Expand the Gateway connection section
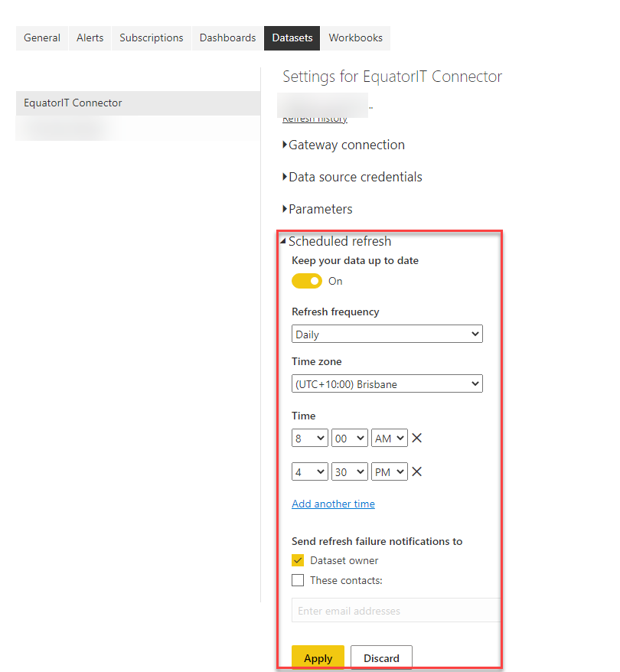The width and height of the screenshot is (620, 672). (346, 145)
